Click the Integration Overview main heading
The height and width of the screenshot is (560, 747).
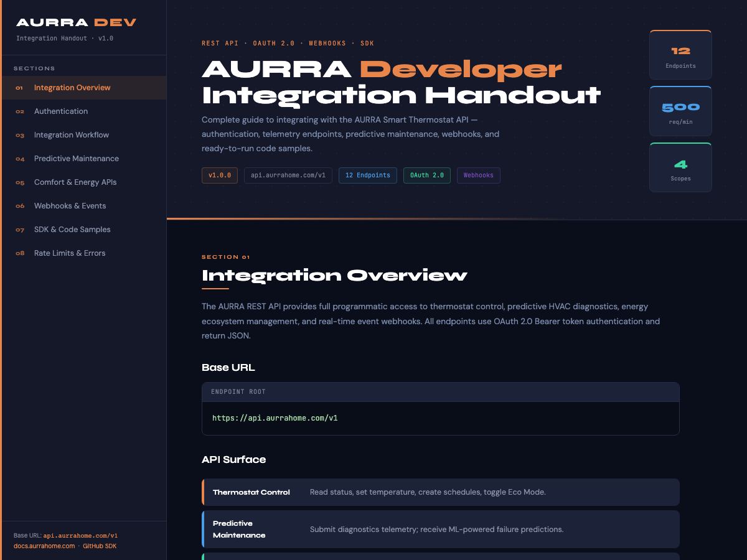point(334,276)
